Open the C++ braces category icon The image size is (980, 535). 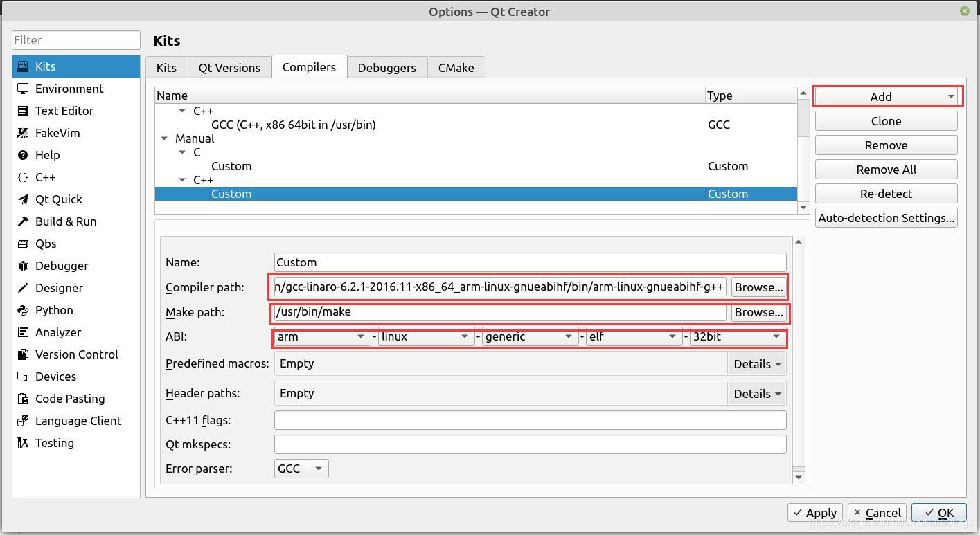point(23,177)
